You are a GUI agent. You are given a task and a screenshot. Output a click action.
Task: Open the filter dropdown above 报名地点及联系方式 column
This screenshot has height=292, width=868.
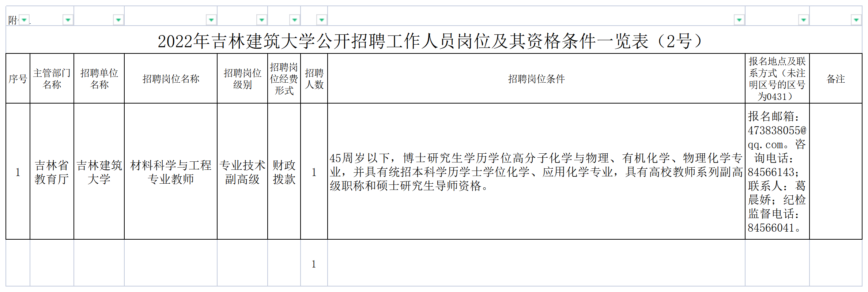tap(804, 20)
